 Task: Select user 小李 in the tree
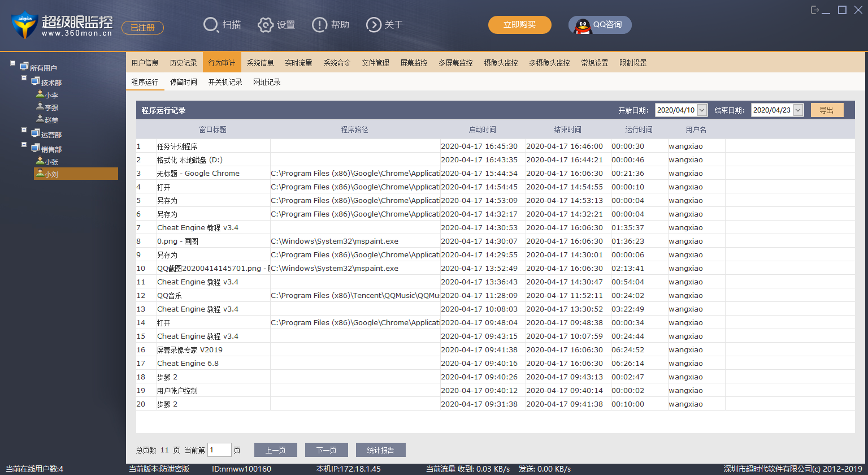click(x=51, y=95)
